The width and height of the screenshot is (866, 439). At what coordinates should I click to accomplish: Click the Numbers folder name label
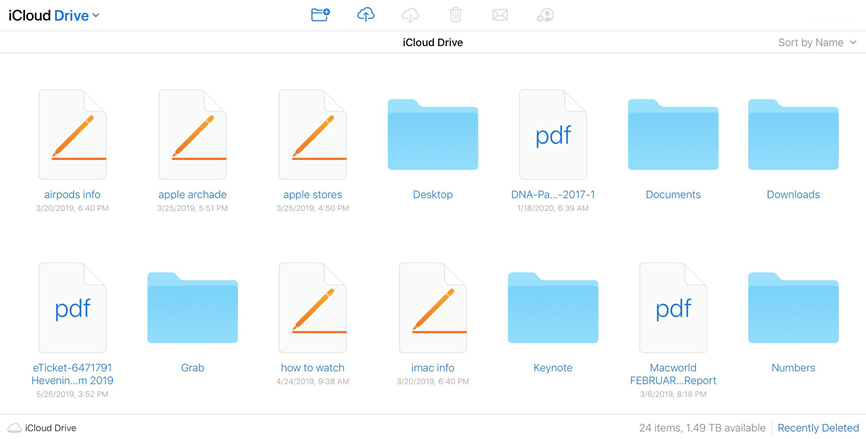[x=793, y=368]
